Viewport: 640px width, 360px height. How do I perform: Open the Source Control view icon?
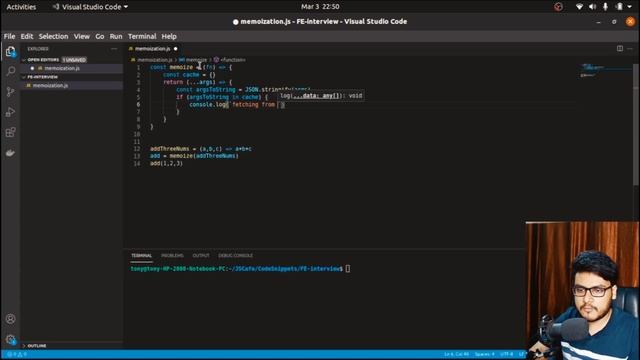(x=11, y=91)
